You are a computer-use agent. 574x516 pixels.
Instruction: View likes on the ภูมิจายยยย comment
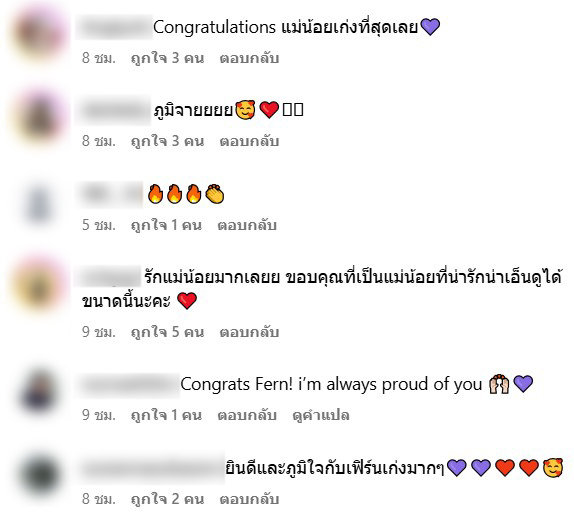point(167,141)
